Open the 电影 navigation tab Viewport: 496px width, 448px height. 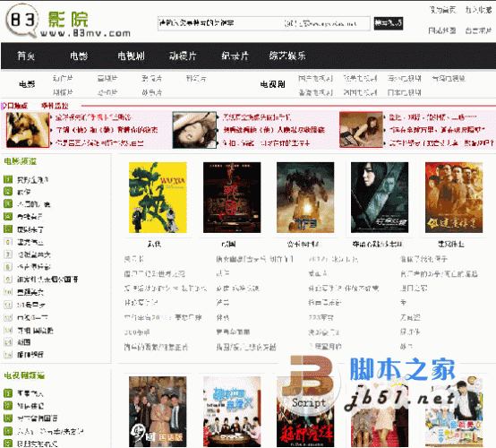tap(79, 56)
